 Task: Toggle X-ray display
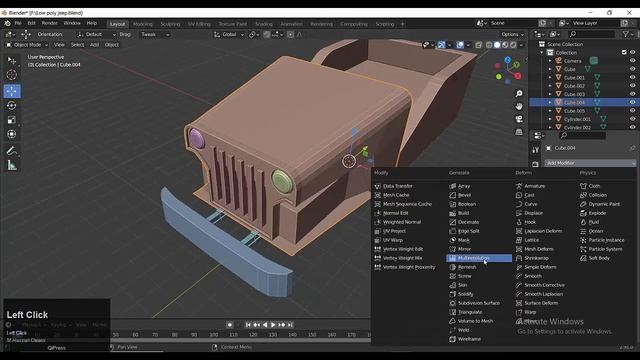pos(478,45)
